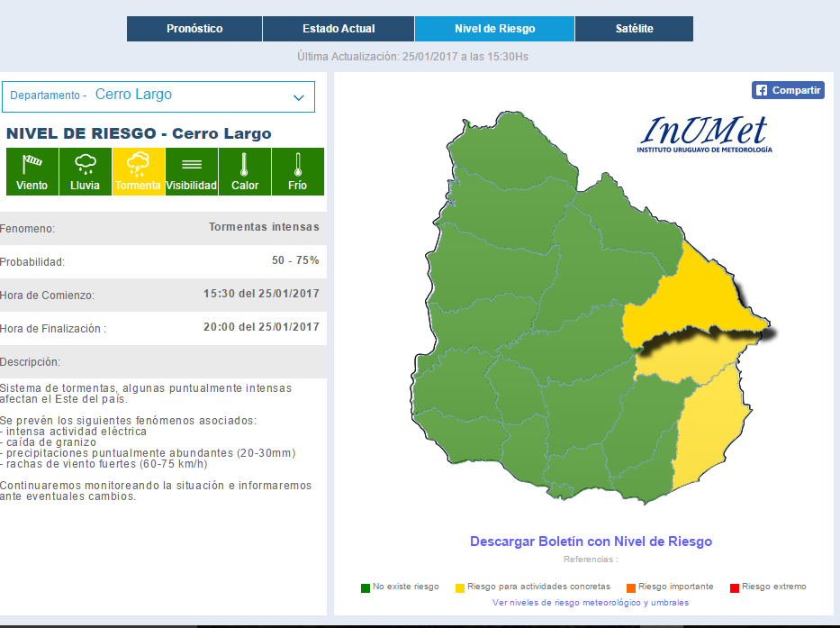
Task: Open the Satélite tab
Action: [634, 28]
